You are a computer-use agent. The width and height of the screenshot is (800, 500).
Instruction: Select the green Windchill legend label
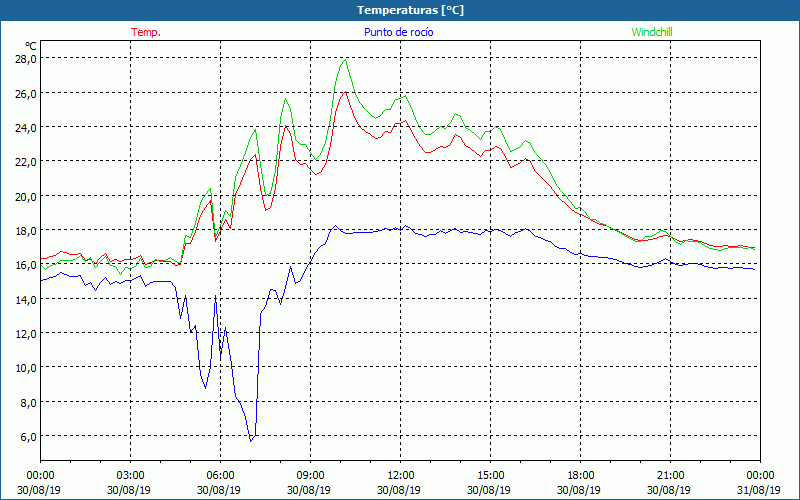pyautogui.click(x=652, y=32)
